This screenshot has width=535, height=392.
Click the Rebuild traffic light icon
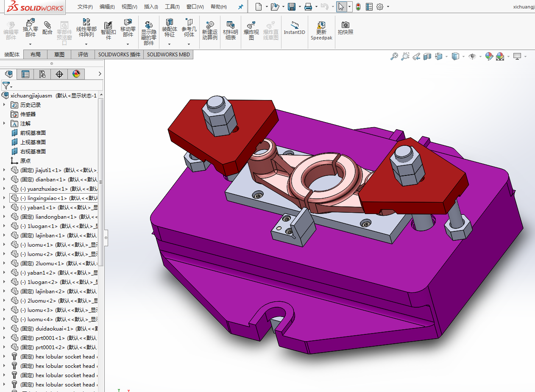point(358,7)
